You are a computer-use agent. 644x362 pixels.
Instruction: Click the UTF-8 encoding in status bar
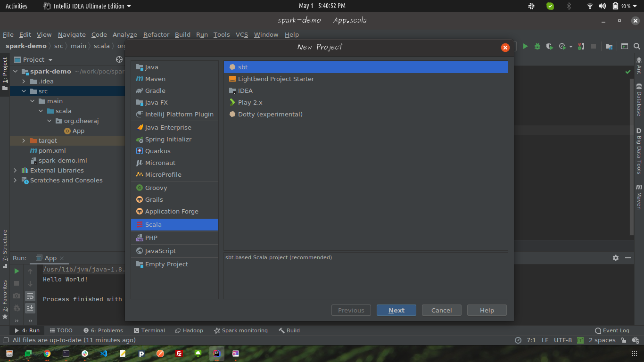563,340
